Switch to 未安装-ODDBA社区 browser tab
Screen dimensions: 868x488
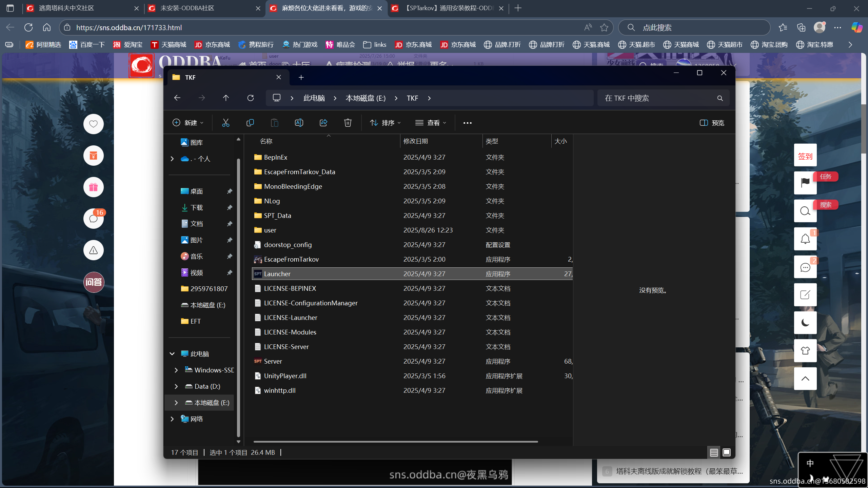tap(205, 8)
